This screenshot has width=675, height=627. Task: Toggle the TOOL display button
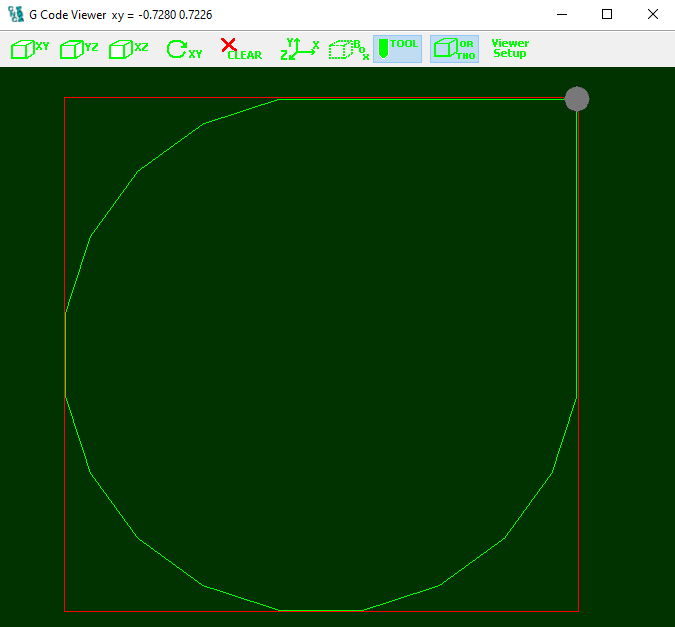(397, 49)
